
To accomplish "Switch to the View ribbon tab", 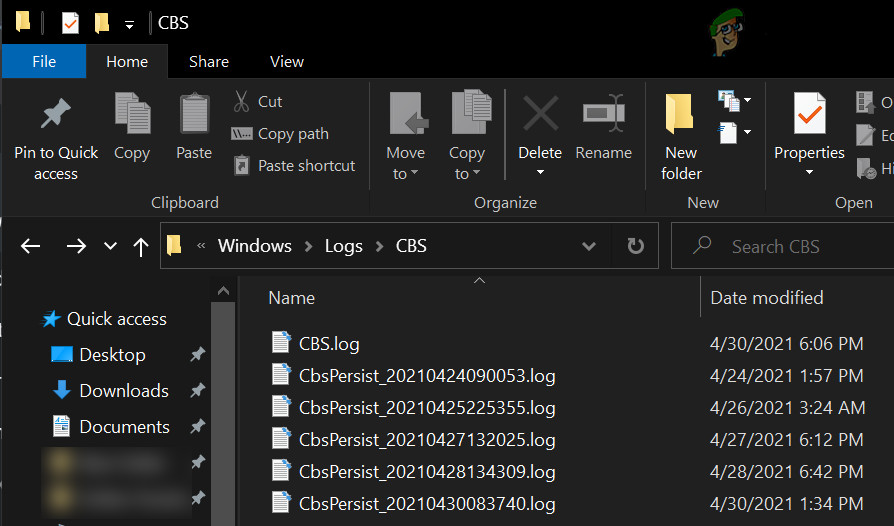I will point(286,61).
